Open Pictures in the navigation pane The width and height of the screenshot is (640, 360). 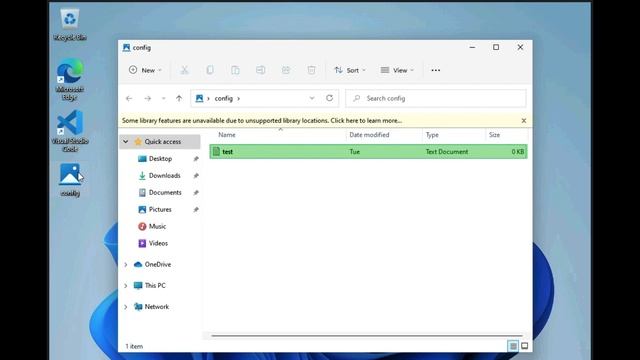[x=160, y=209]
